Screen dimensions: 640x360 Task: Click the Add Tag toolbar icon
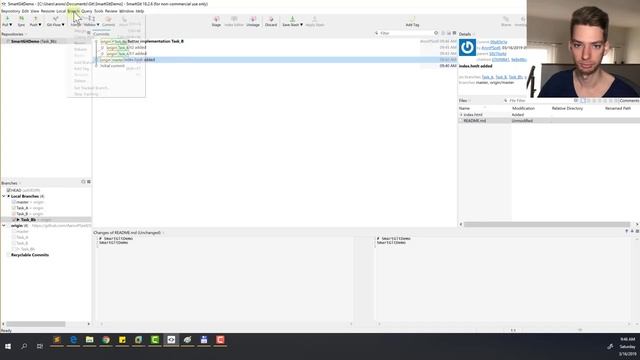[412, 19]
